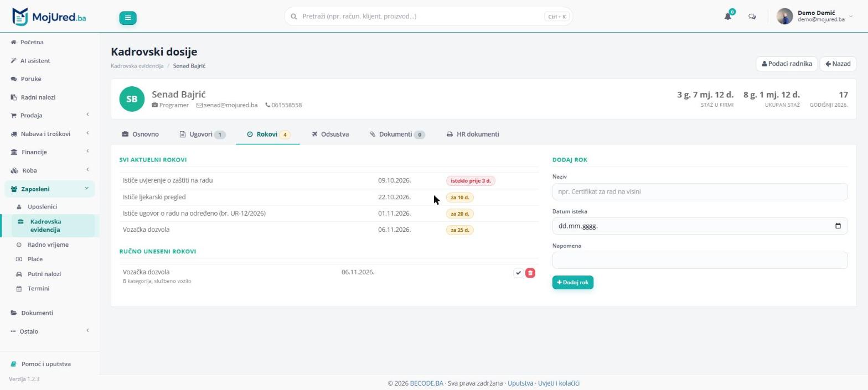Open the Demo Demić profile photo
The height and width of the screenshot is (390, 868).
[784, 17]
